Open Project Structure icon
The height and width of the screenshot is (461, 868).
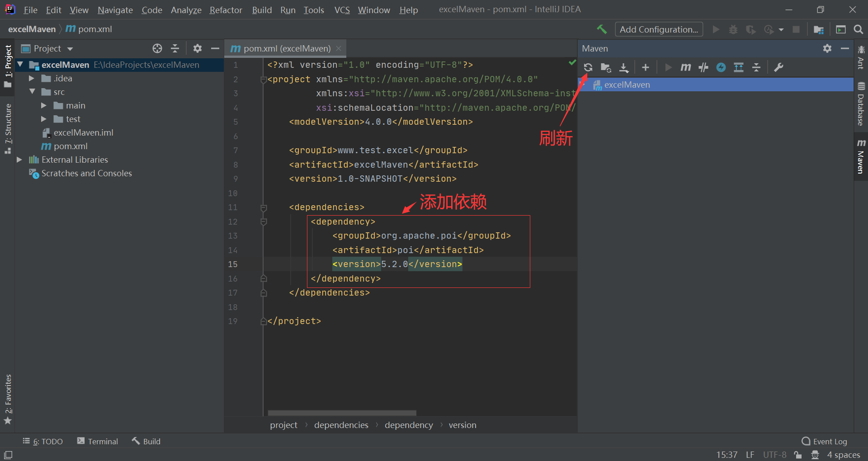tap(818, 29)
